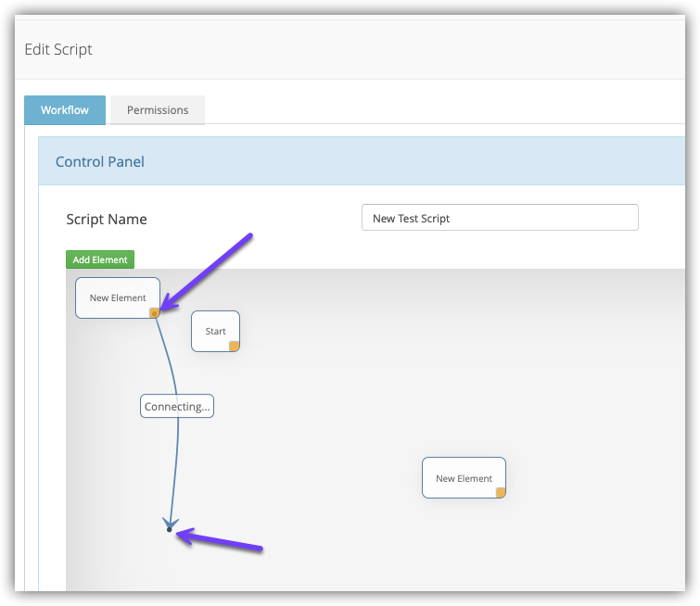
Task: Click the Start node's orange connector handle
Action: pyautogui.click(x=235, y=347)
